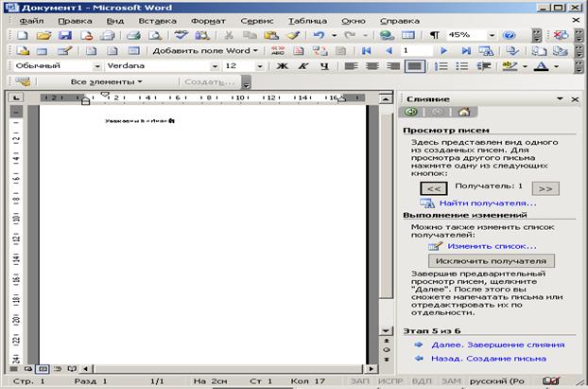Toggle the bulleted list
588x389 pixels.
(x=462, y=66)
